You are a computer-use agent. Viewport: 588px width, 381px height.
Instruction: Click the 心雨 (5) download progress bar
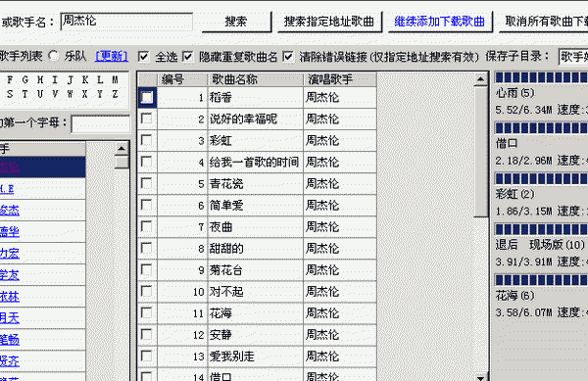(542, 77)
